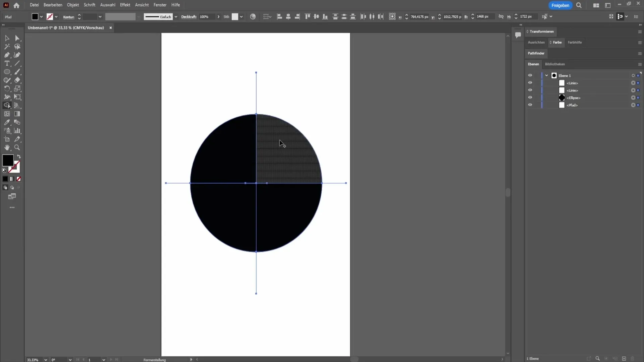Click the Ausrichten tab in properties
Screen dimensions: 644x362
point(537,43)
